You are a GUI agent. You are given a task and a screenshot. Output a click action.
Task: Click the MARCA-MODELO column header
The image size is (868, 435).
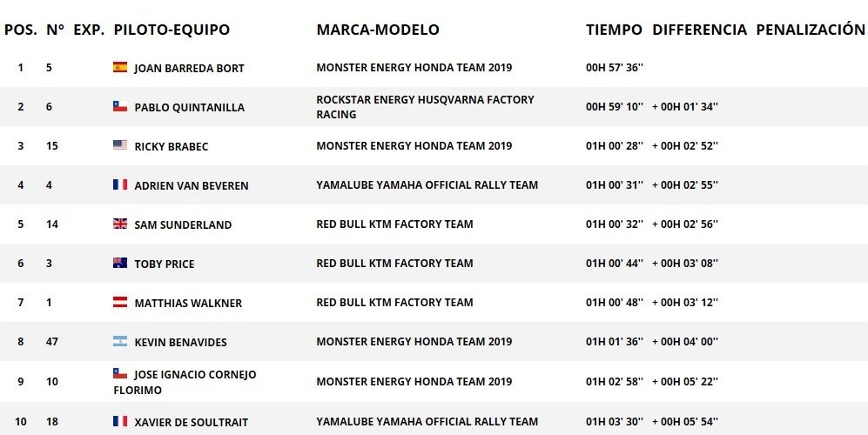(378, 30)
